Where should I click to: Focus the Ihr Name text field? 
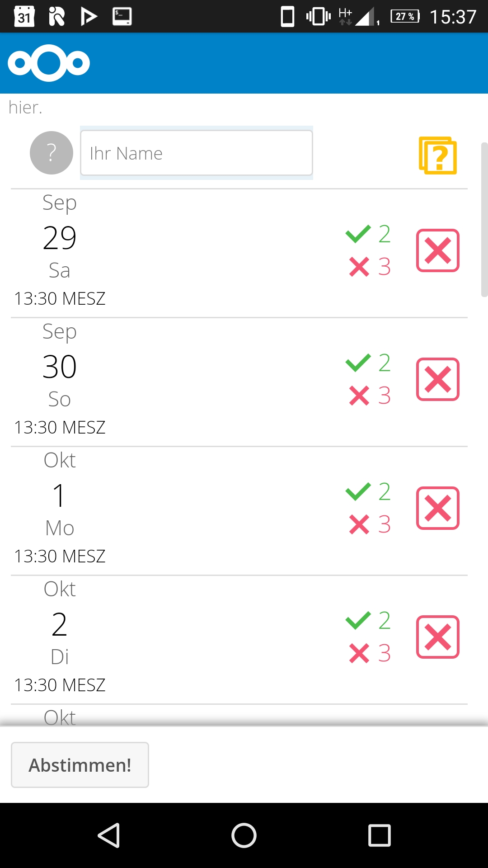pos(197,153)
